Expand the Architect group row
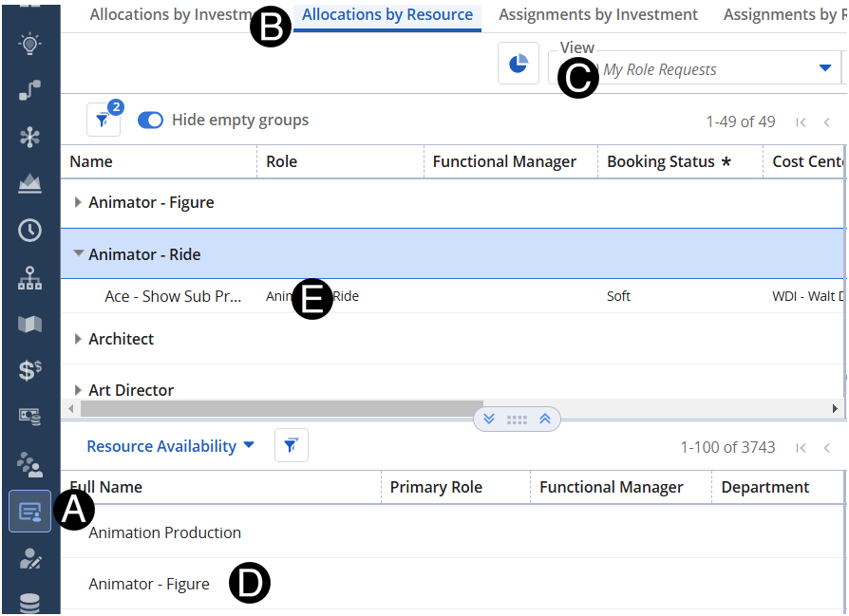Image resolution: width=849 pixels, height=616 pixels. (78, 339)
